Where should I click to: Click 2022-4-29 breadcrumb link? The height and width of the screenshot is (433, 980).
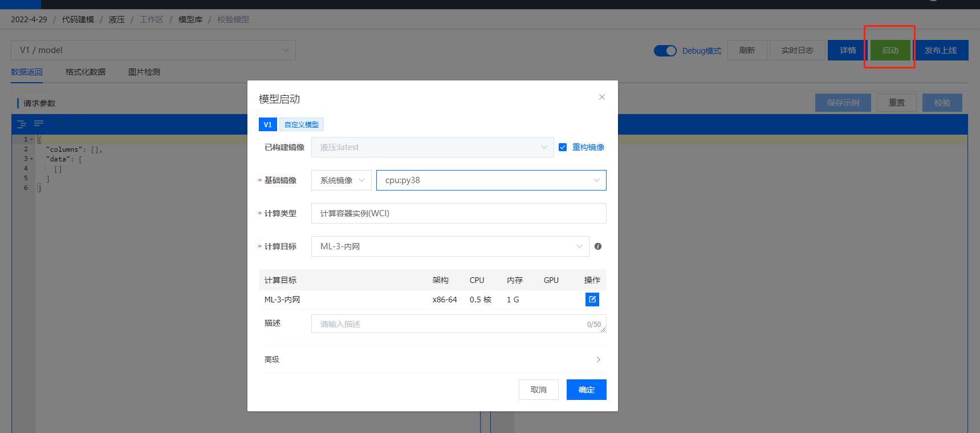coord(29,19)
